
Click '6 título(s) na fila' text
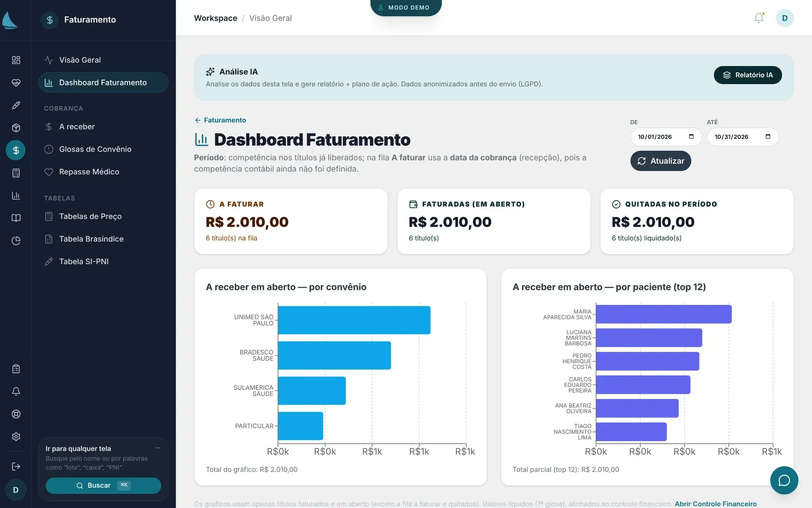(x=231, y=238)
